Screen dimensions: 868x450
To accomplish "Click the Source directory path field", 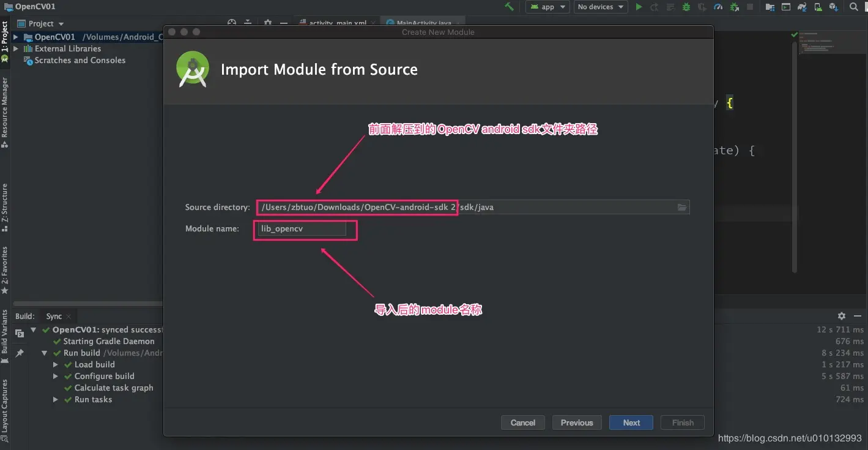I will (x=473, y=207).
